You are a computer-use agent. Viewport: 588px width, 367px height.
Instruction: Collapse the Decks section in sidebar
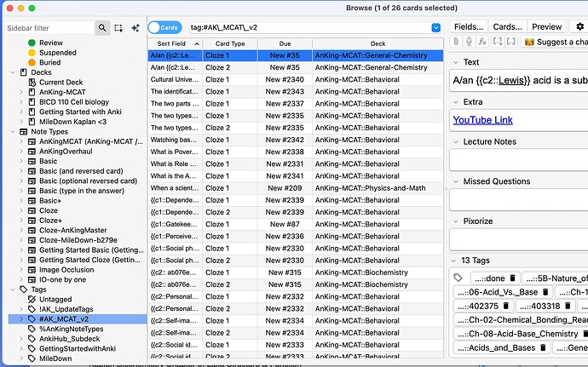[13, 72]
